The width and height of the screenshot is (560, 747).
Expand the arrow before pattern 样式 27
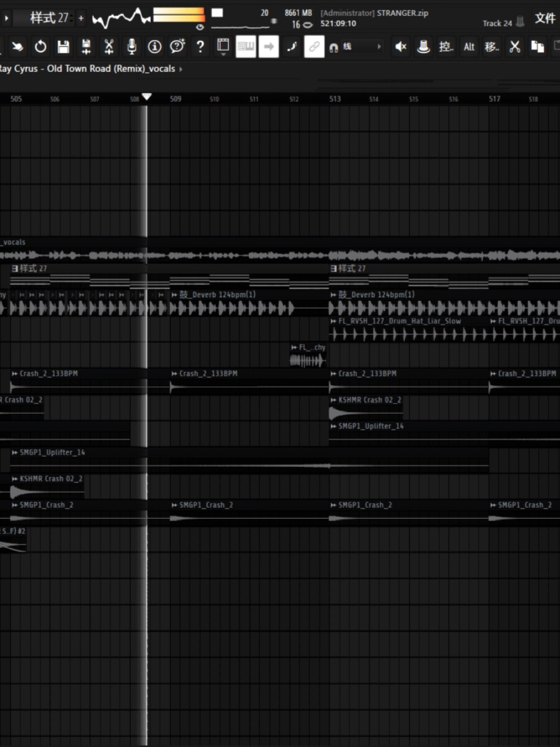(x=7, y=18)
